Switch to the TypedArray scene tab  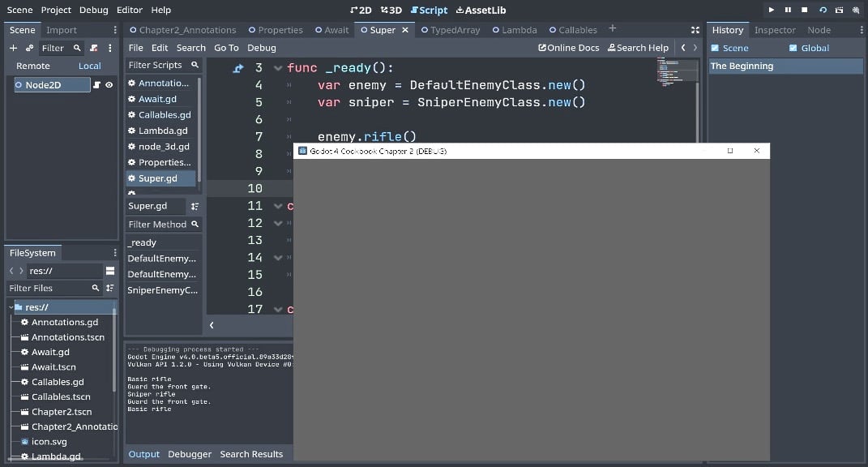coord(451,30)
